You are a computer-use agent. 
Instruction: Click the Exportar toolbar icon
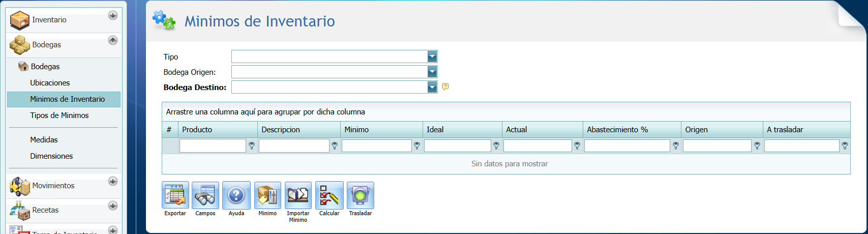[175, 195]
